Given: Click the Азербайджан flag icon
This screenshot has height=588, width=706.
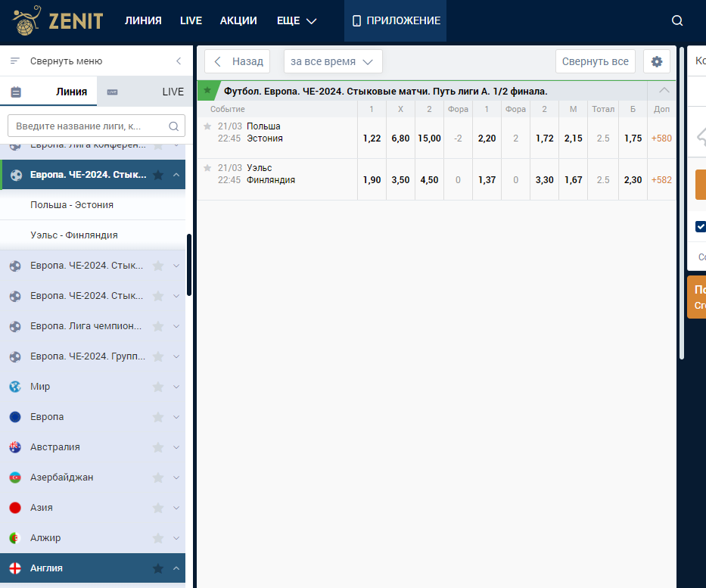Looking at the screenshot, I should (x=15, y=478).
